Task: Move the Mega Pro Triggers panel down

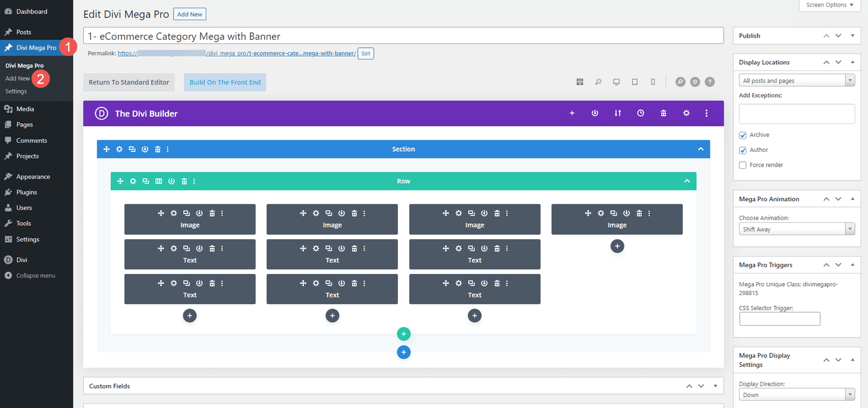Action: click(839, 265)
